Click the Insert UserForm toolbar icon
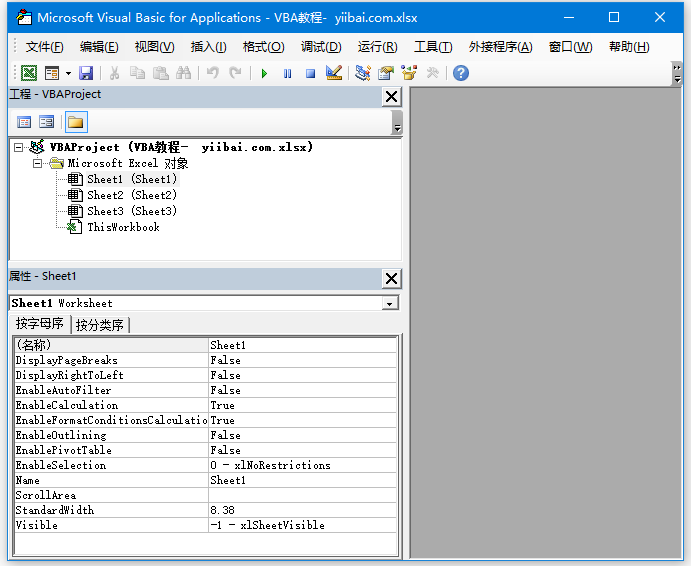Image resolution: width=691 pixels, height=566 pixels. (52, 73)
